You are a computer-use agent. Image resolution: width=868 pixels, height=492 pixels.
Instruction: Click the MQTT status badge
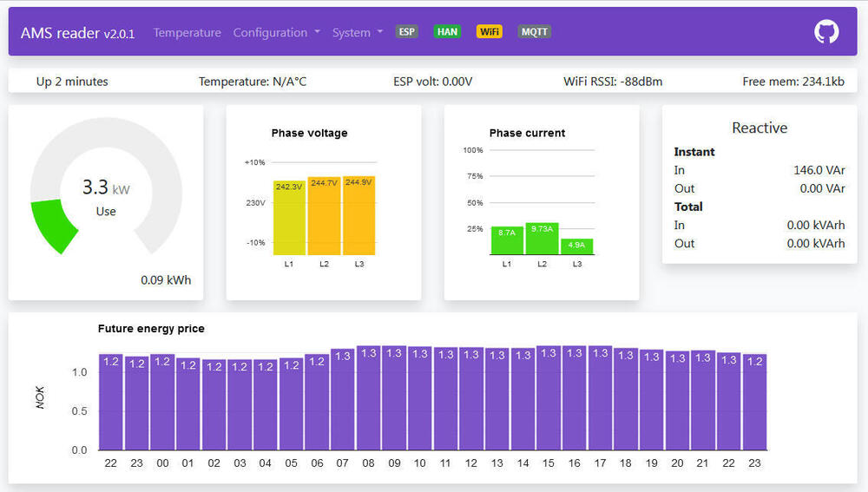point(534,32)
